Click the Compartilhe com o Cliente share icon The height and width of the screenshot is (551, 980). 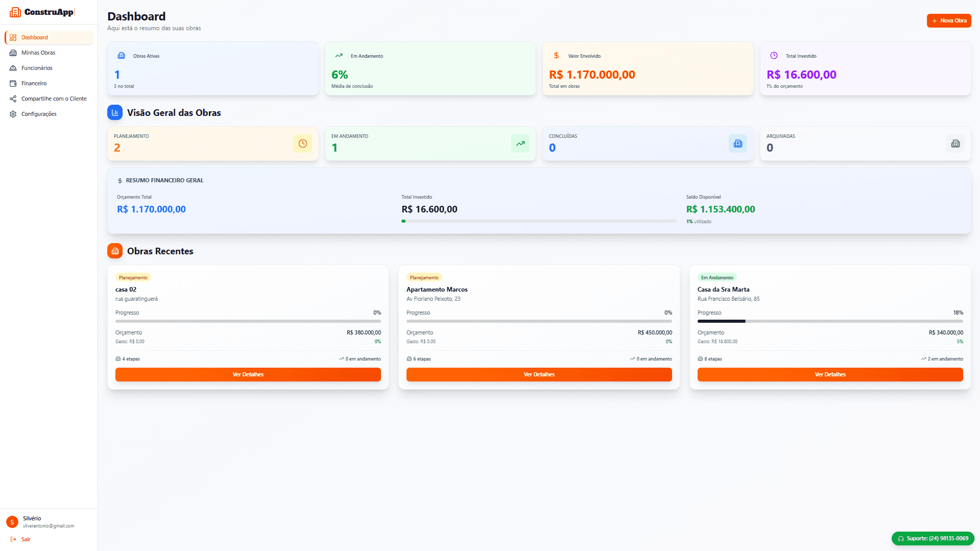(x=13, y=99)
